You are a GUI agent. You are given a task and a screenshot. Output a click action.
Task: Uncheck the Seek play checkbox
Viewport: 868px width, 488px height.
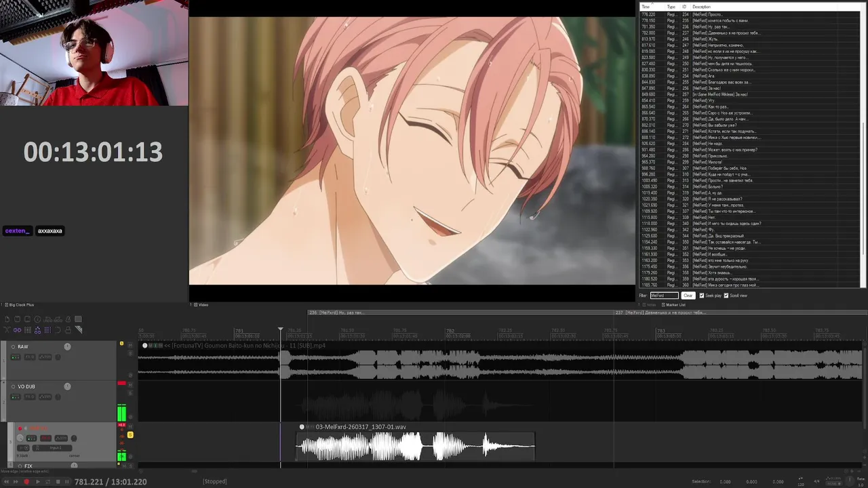[x=701, y=296]
